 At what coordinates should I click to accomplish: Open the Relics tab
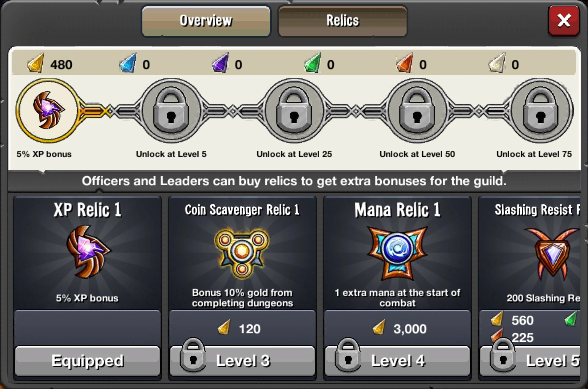click(343, 21)
